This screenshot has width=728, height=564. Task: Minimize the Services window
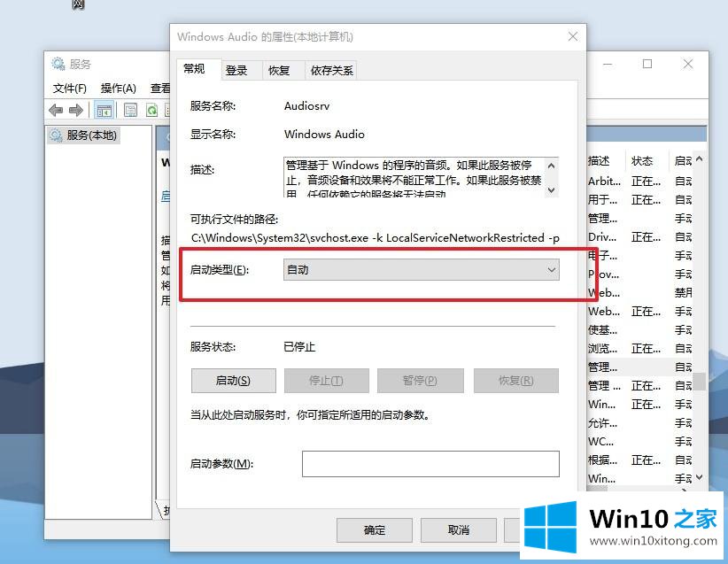point(608,64)
